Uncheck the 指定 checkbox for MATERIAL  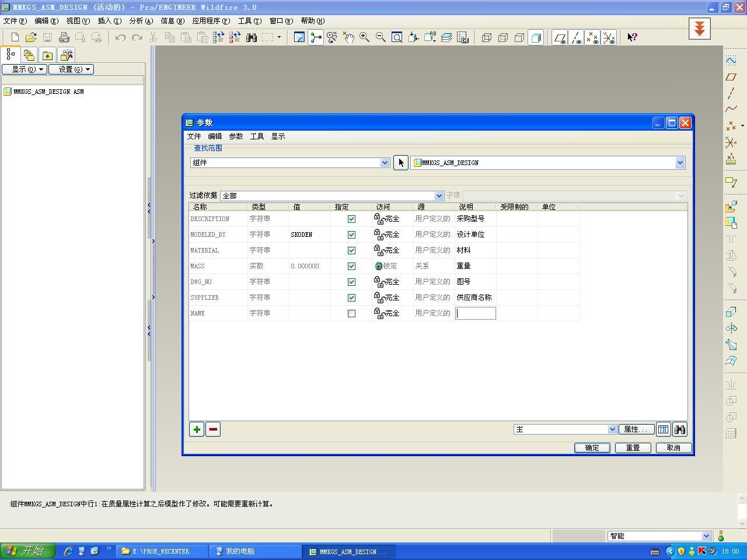[351, 250]
